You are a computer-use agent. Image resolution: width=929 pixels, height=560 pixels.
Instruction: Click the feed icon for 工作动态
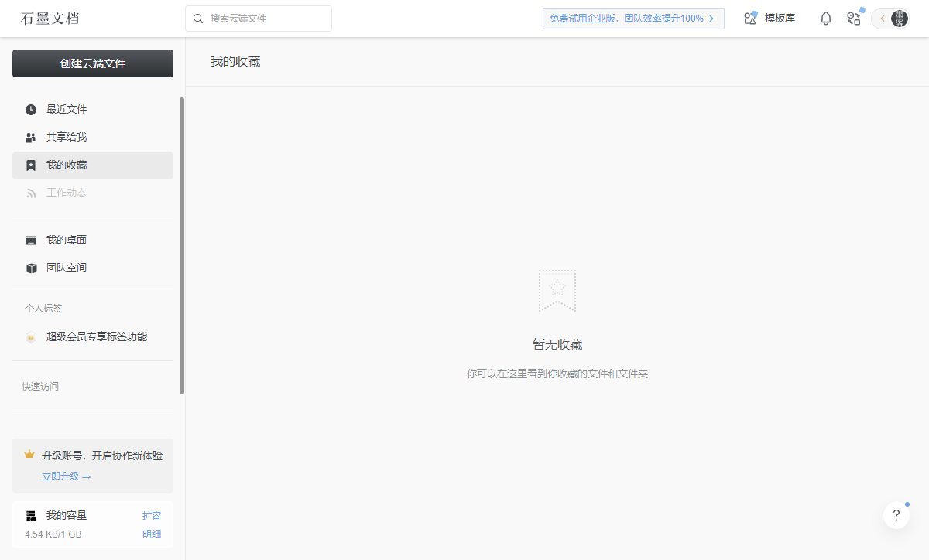(x=31, y=193)
